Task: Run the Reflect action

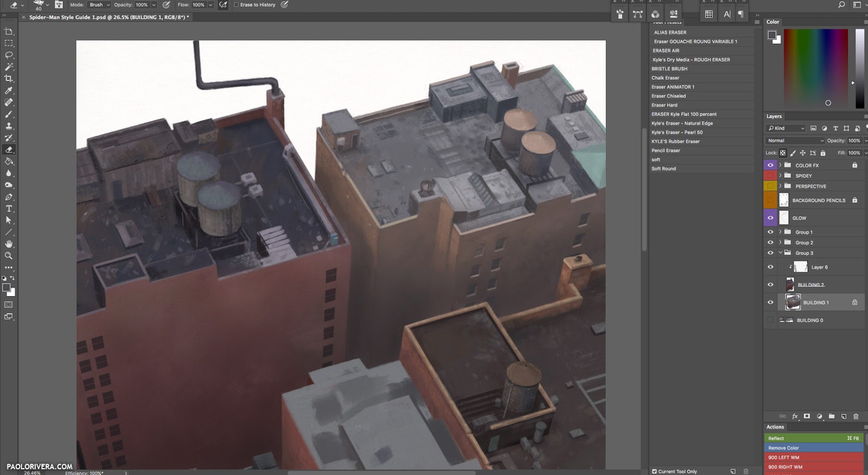Action: 813,438
